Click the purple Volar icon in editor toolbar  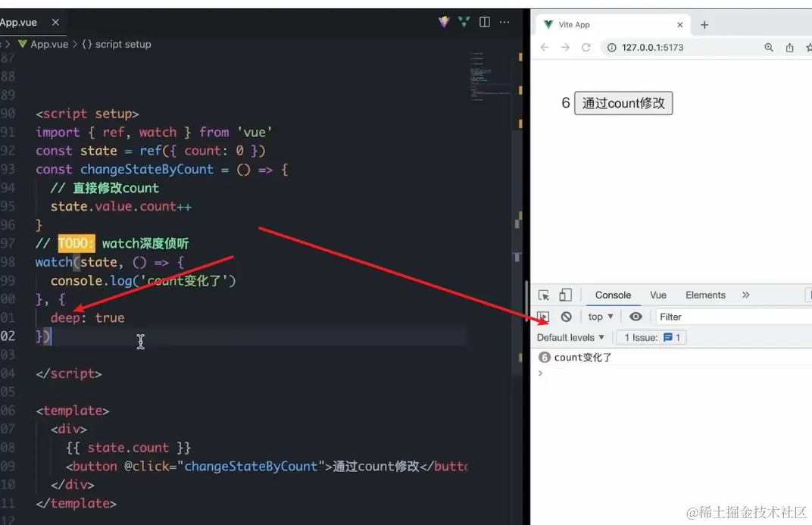444,22
